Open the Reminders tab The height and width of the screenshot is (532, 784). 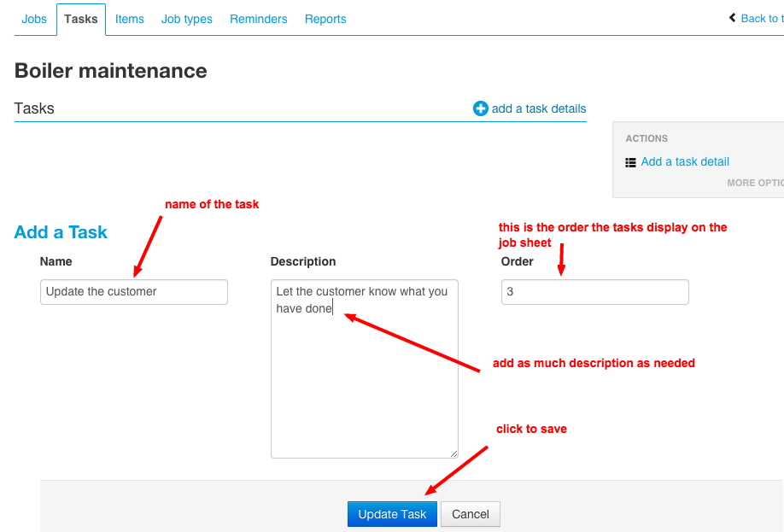(259, 19)
